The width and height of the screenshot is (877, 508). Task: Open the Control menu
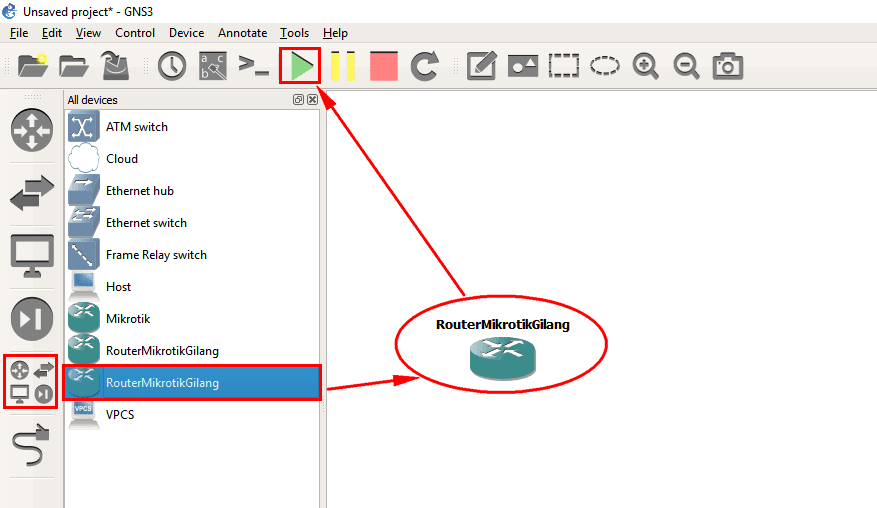[x=135, y=33]
